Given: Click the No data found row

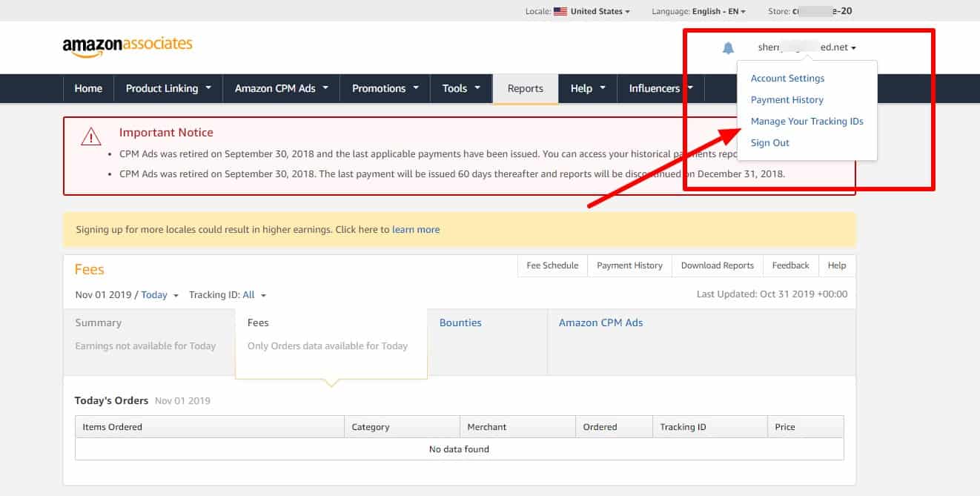Looking at the screenshot, I should pos(460,449).
